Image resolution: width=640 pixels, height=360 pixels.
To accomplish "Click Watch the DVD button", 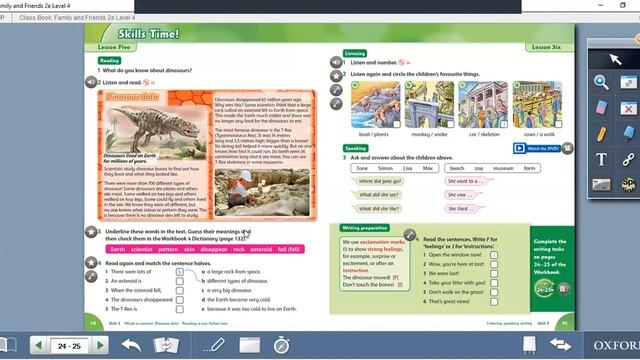I will (537, 148).
